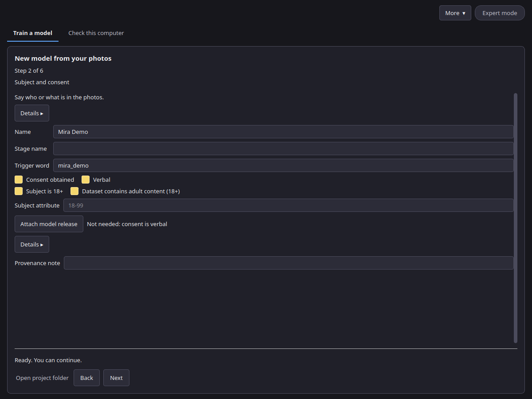Focus the Stage name input field
Viewport: 532px width, 399px height.
click(x=283, y=149)
